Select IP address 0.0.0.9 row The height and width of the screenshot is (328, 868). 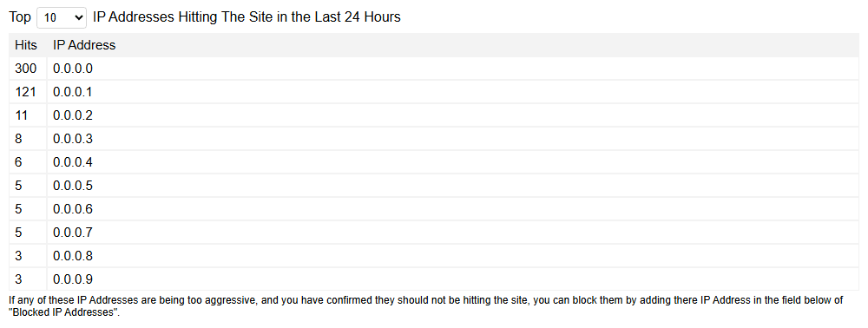434,279
